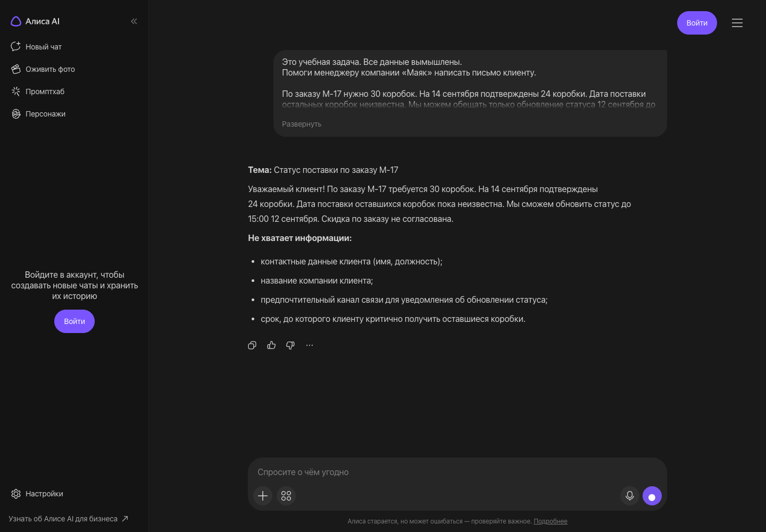Click the bullet about контактные данные клиента
The width and height of the screenshot is (766, 532).
pyautogui.click(x=352, y=262)
